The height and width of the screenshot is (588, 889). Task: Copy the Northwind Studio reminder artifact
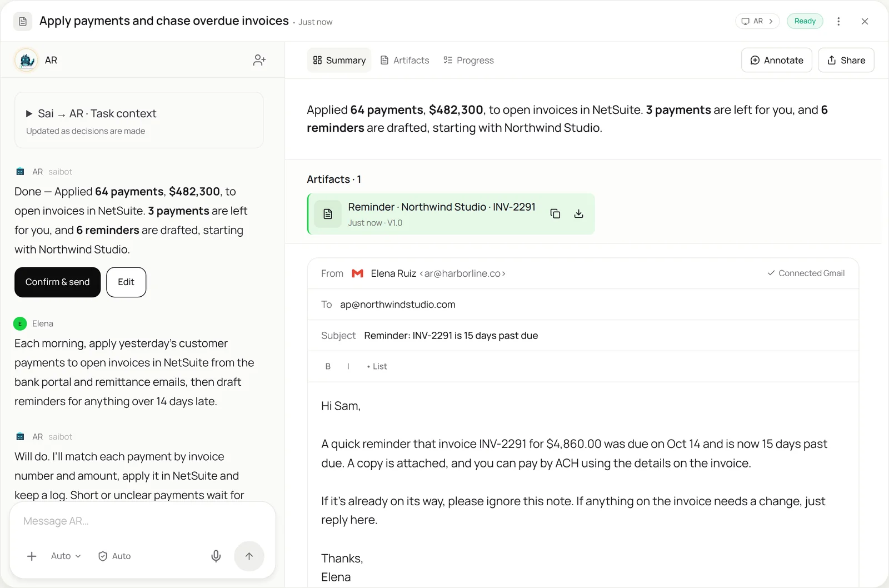[x=555, y=214]
